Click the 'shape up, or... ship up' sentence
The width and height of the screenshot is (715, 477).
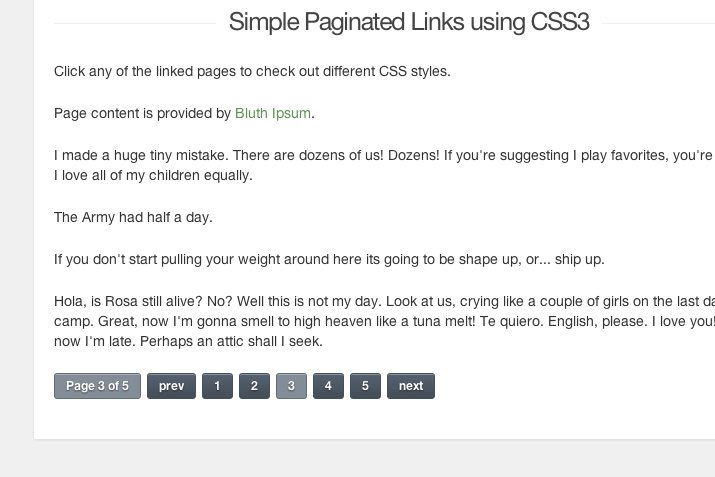pyautogui.click(x=329, y=259)
